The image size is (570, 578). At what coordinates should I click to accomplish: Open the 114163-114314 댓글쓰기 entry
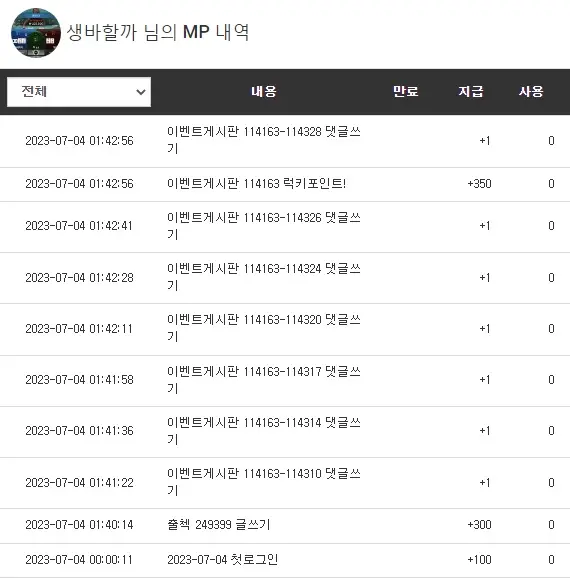(264, 431)
